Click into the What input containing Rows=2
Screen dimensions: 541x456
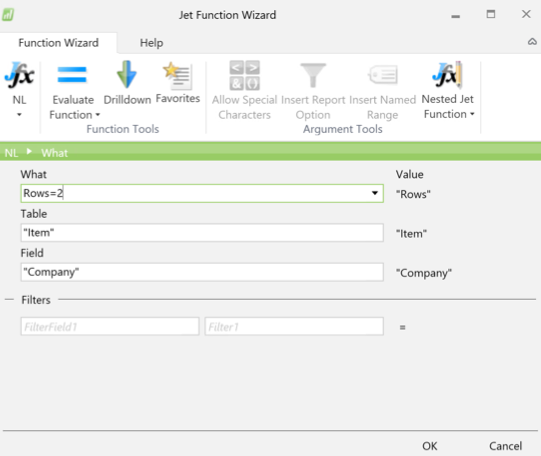click(x=202, y=193)
